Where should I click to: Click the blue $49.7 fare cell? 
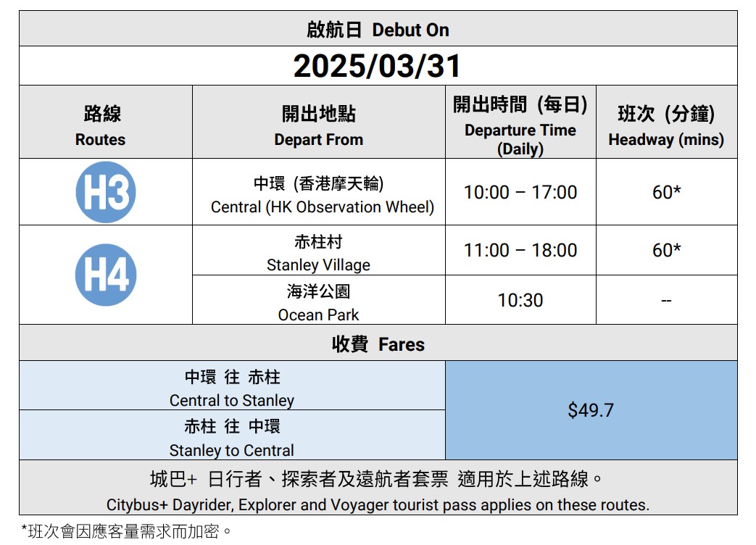591,410
